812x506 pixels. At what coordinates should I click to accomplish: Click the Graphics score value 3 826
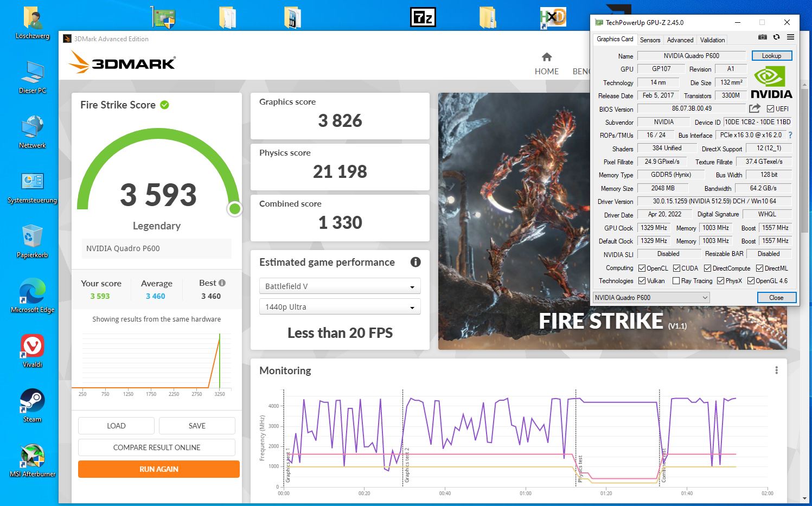[340, 120]
